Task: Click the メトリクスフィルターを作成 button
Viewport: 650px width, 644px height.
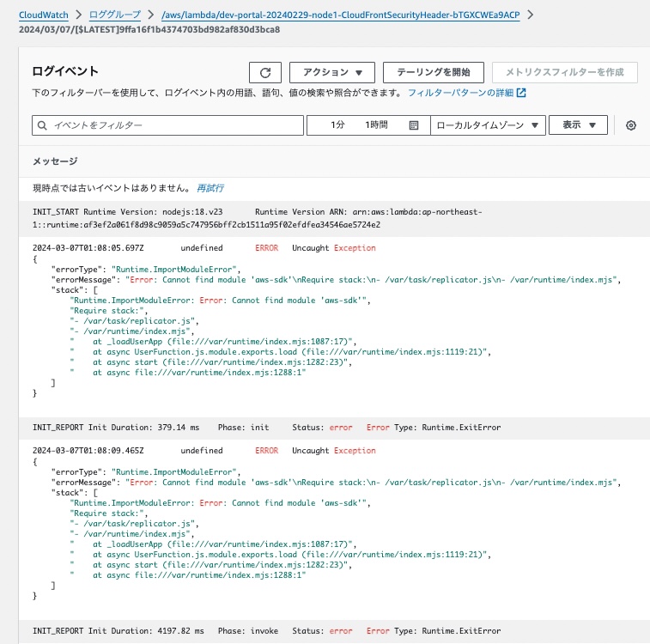Action: point(565,72)
